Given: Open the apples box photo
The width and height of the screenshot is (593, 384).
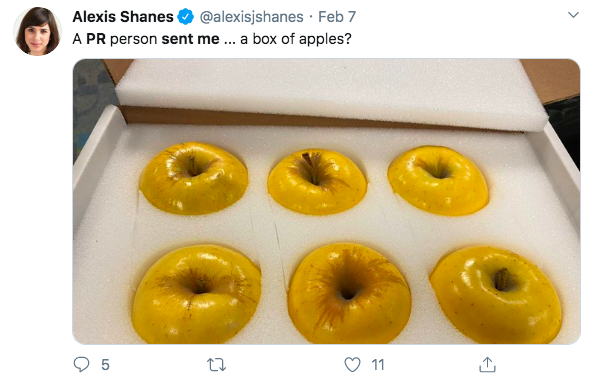Looking at the screenshot, I should pyautogui.click(x=326, y=201).
